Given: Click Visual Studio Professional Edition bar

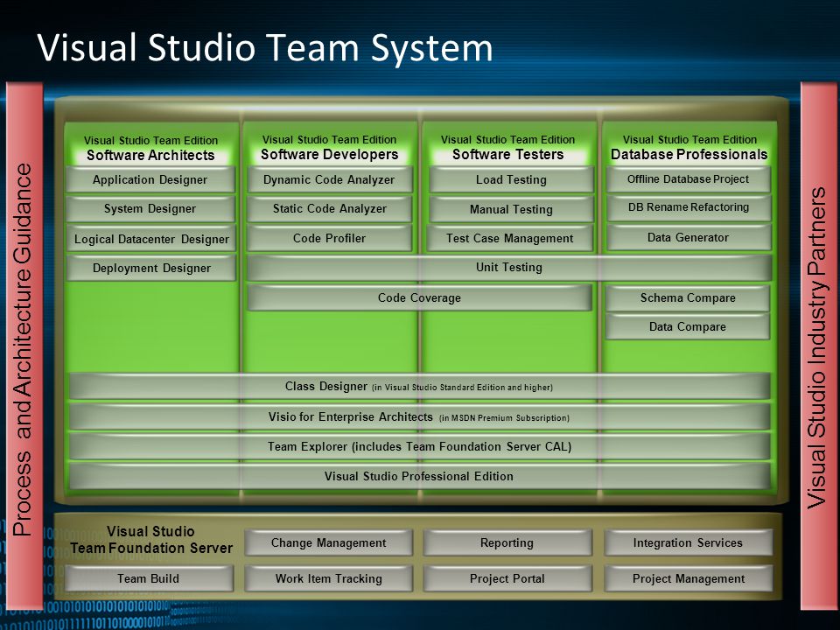Looking at the screenshot, I should (x=419, y=476).
